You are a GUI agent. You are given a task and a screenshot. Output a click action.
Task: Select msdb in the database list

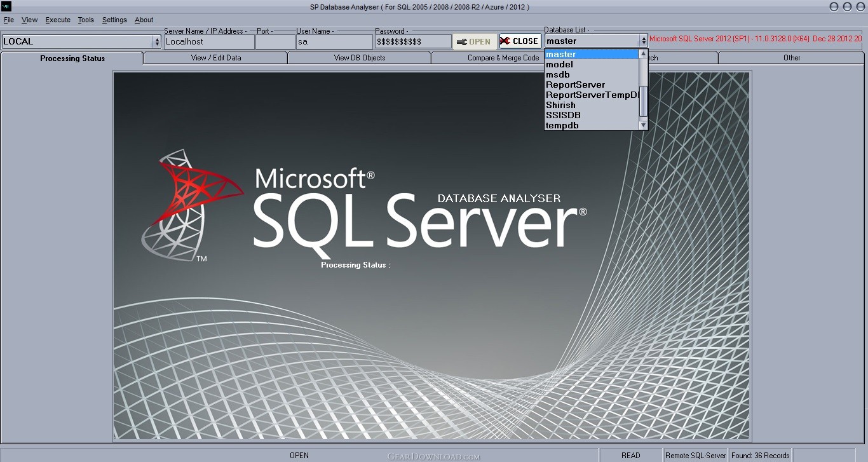(x=592, y=74)
